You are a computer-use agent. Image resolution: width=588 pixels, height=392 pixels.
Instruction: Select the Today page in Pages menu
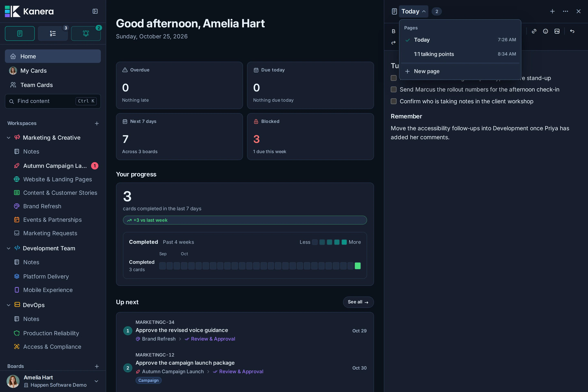point(460,40)
